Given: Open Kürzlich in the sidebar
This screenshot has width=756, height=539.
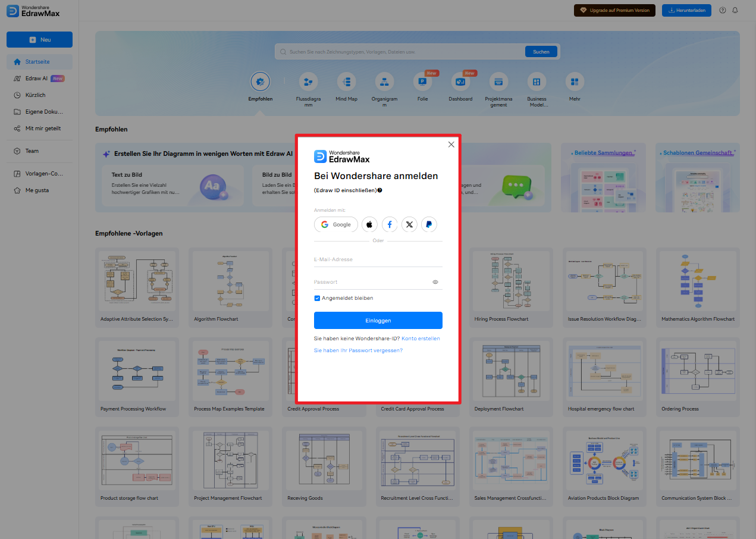Looking at the screenshot, I should point(36,95).
